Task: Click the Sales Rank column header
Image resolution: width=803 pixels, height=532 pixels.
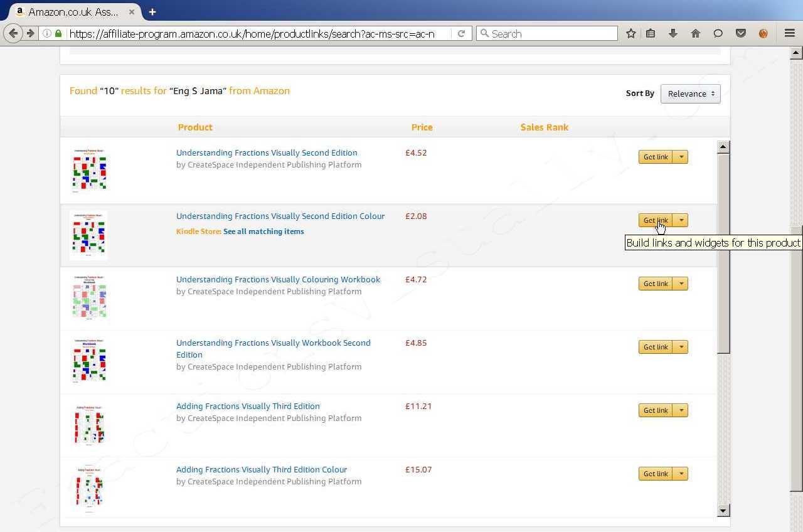Action: (544, 127)
